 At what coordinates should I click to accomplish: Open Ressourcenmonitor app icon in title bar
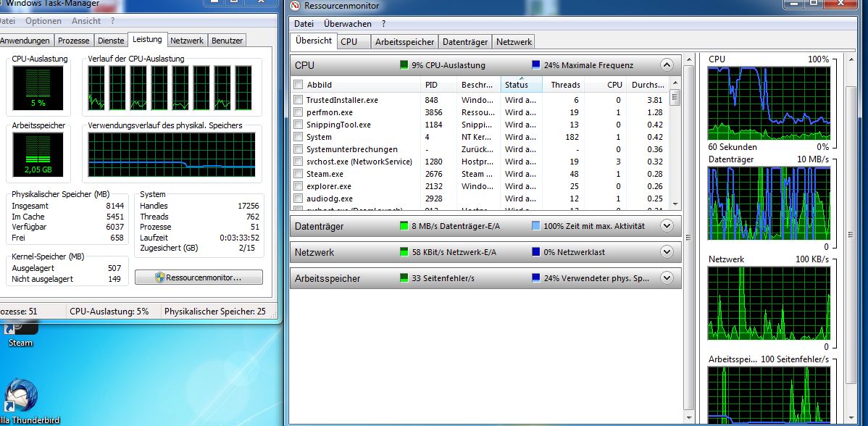pyautogui.click(x=294, y=6)
